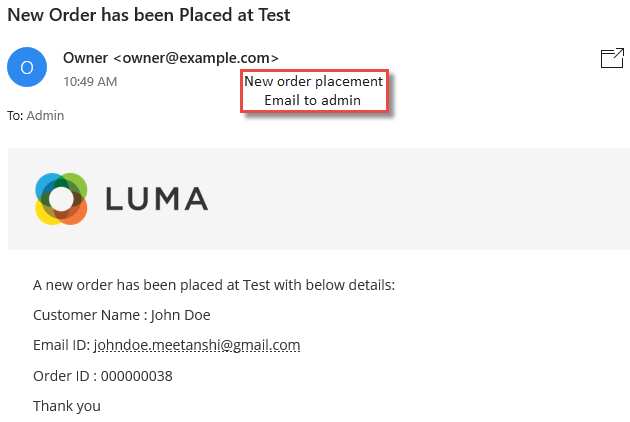The width and height of the screenshot is (630, 422).
Task: Click the "Email to admin" annotation line
Action: (x=313, y=100)
